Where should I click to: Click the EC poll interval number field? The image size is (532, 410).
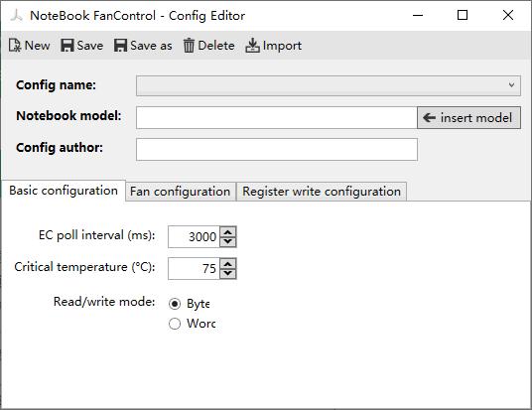click(x=195, y=237)
